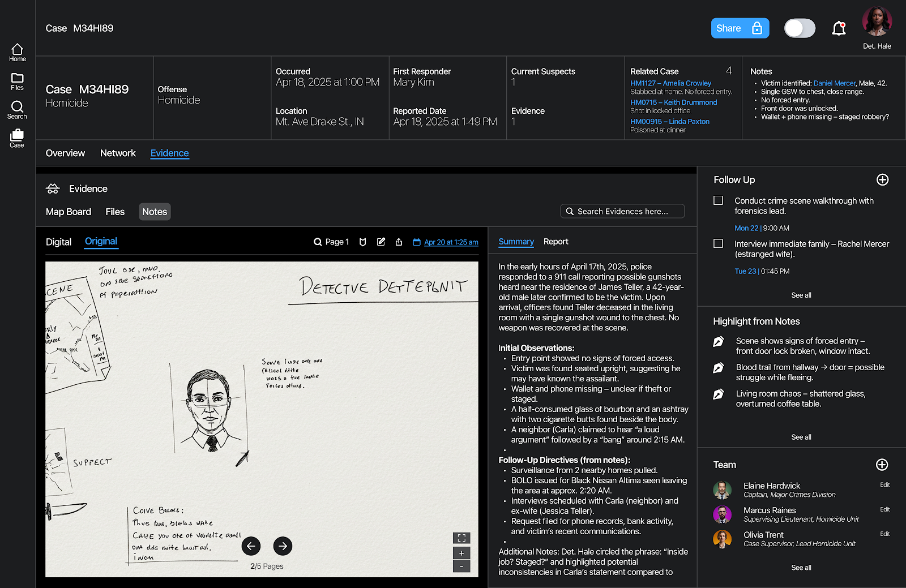Open the Files evidence sub-tab
Viewport: 906px width, 588px height.
pyautogui.click(x=115, y=212)
